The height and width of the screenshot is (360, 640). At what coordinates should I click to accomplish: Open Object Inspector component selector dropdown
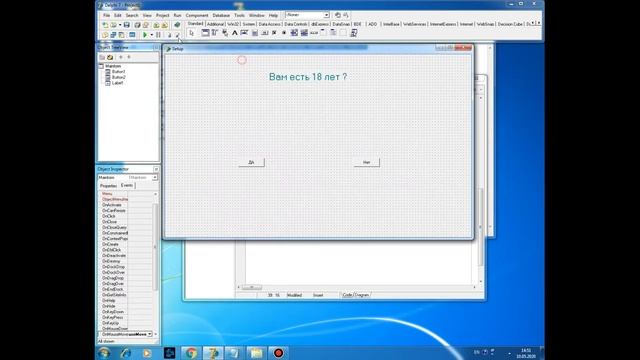coord(155,178)
